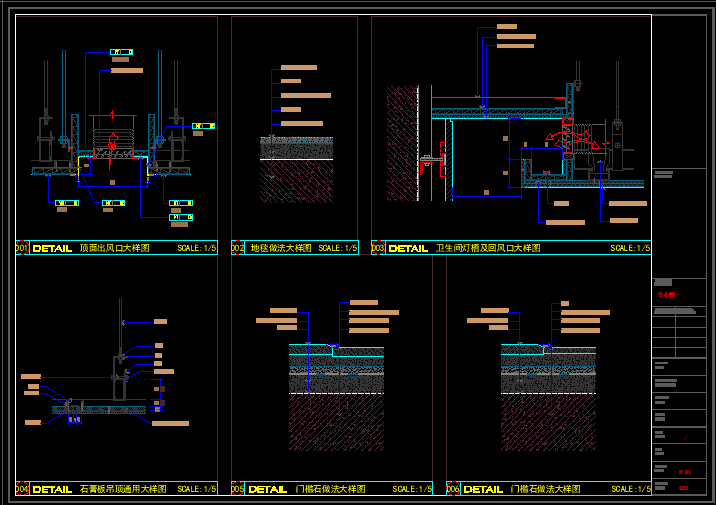Click the red sheet name in the title block

click(669, 295)
